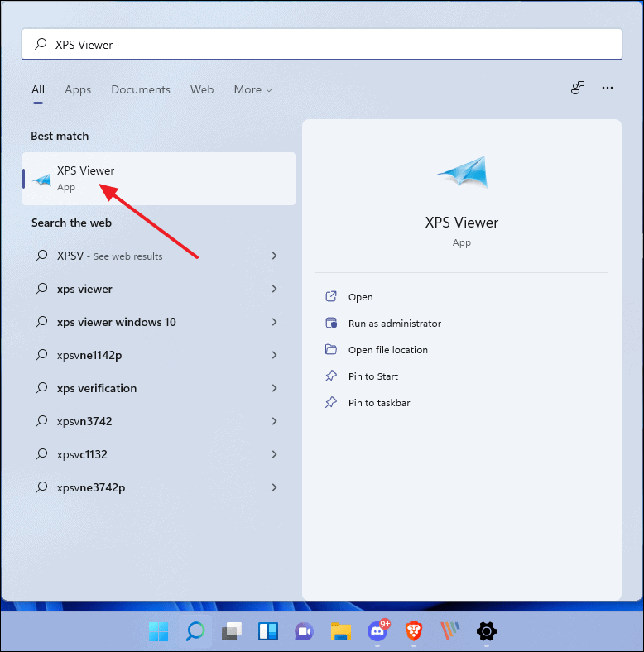Open the three-dot options menu

pyautogui.click(x=608, y=88)
